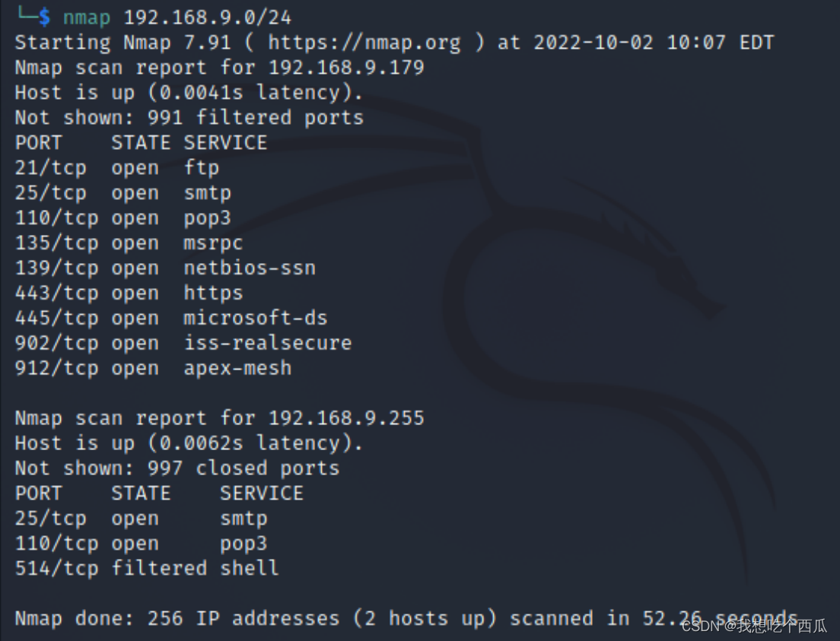Click the 902/tcp iss-realsecure entry
Screen dimensions: 840x641
[184, 344]
